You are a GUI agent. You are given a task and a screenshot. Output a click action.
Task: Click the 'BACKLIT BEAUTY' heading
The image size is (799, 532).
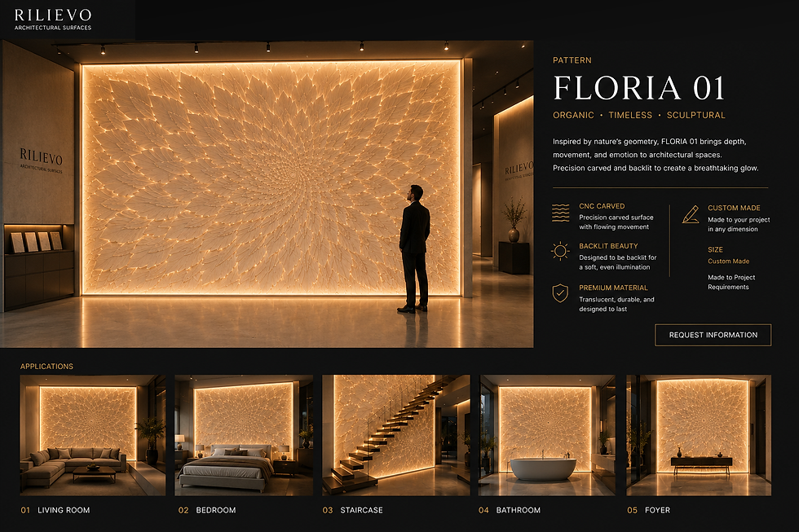(x=608, y=246)
